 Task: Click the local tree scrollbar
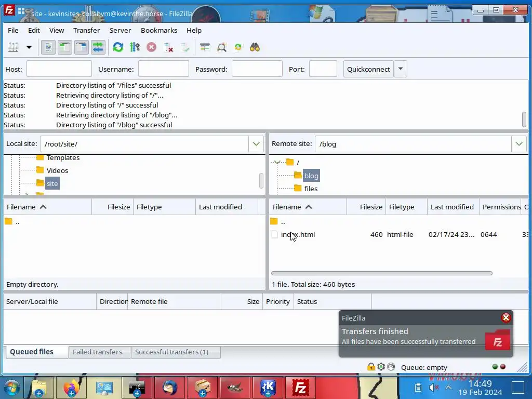pyautogui.click(x=261, y=181)
